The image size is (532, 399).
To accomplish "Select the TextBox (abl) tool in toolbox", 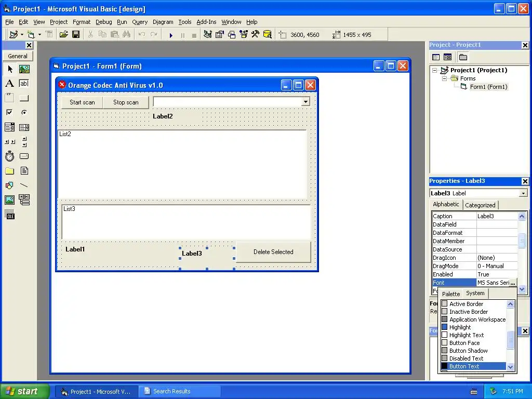I will point(24,84).
